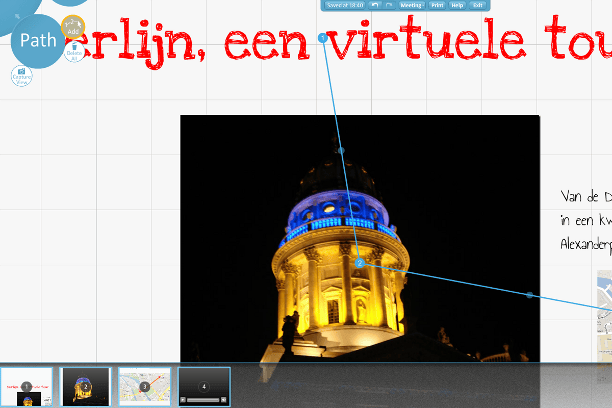Click the Print button
This screenshot has height=408, width=612.
437,5
